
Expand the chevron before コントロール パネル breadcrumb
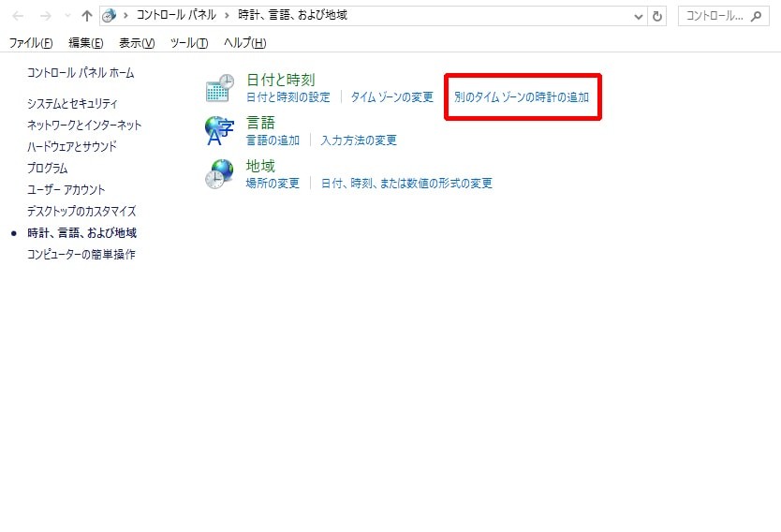click(125, 15)
